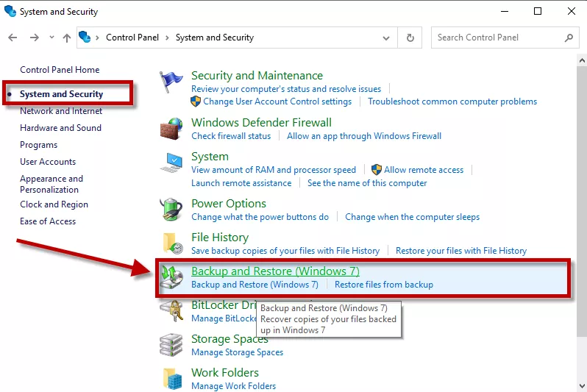Expand the chevron after Control Panel breadcrumb
The height and width of the screenshot is (392, 587).
[167, 38]
